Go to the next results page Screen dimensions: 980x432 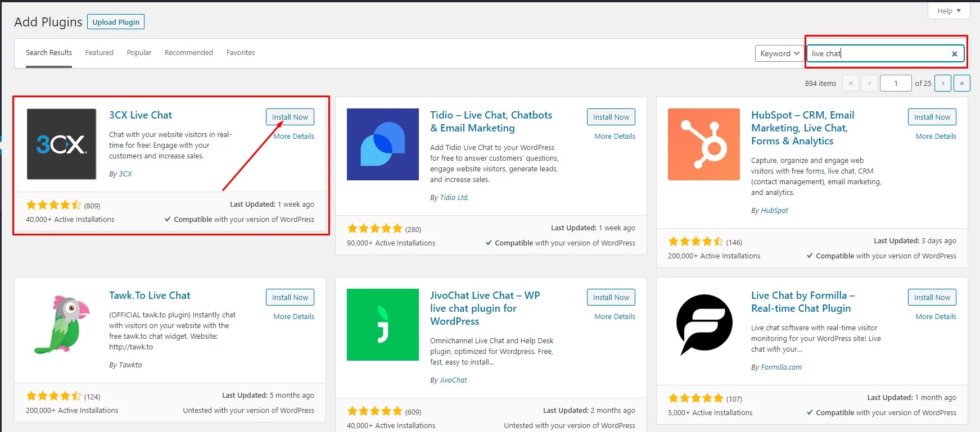coord(943,83)
